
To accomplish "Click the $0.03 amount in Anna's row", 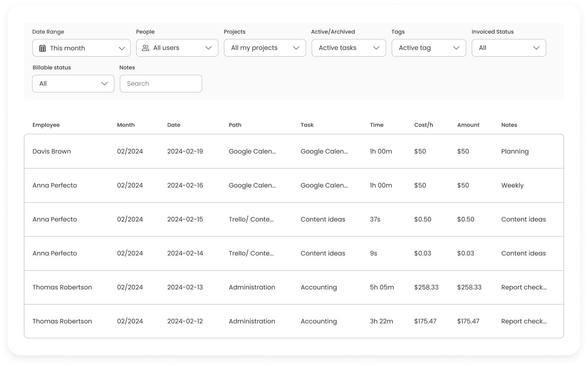I will coord(466,253).
